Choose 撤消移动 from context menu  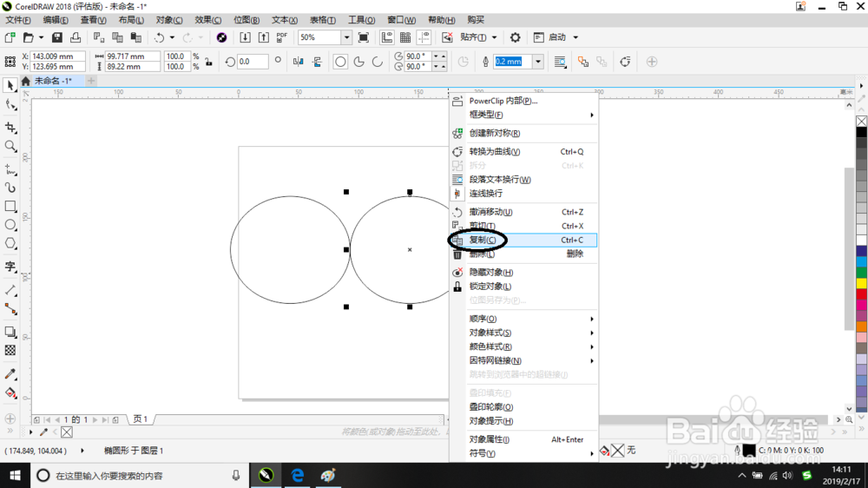click(524, 212)
